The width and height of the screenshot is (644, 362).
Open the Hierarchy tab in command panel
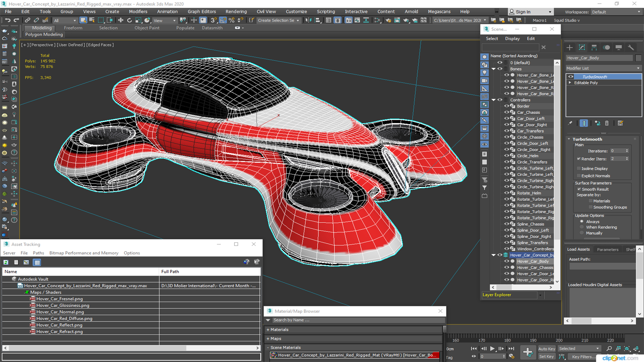(594, 48)
